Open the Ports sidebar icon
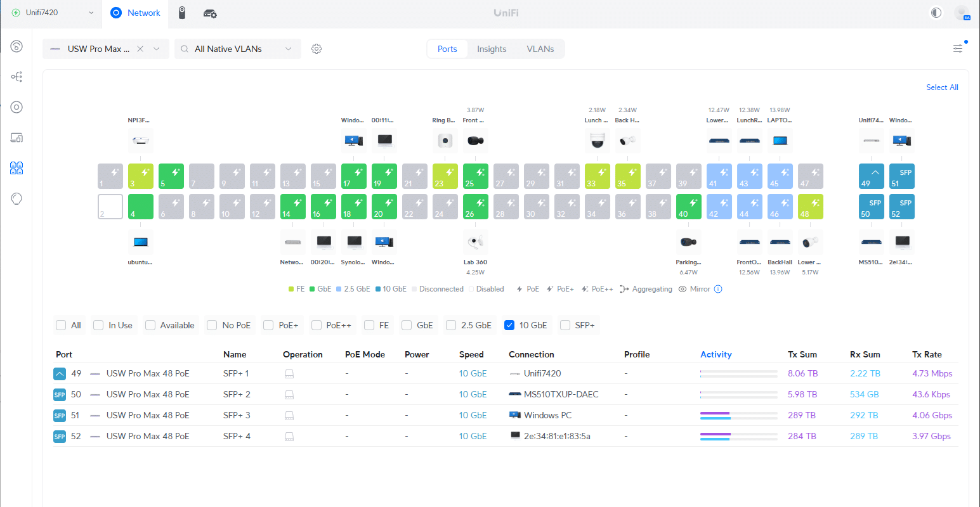The width and height of the screenshot is (980, 507). tap(16, 168)
